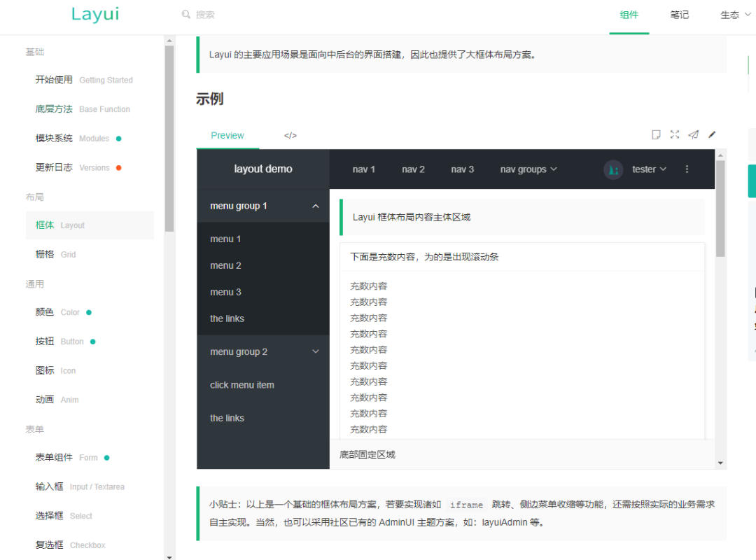Click menu 2 in the demo sidebar
This screenshot has width=756, height=560.
[x=225, y=266]
